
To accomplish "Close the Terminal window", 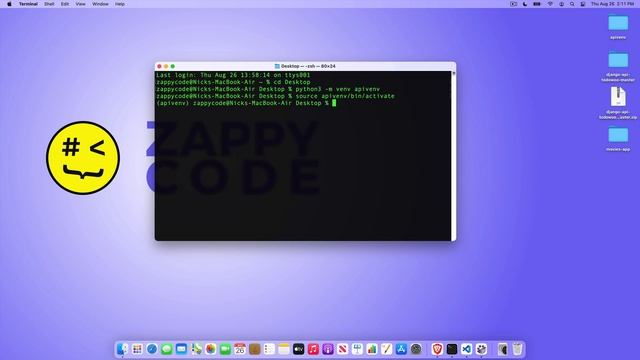I will pos(159,66).
